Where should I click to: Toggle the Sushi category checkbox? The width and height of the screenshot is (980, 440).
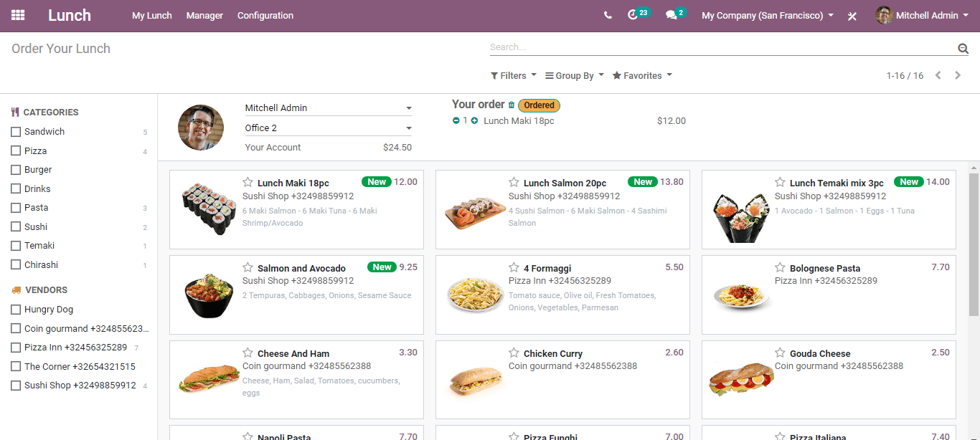tap(16, 227)
